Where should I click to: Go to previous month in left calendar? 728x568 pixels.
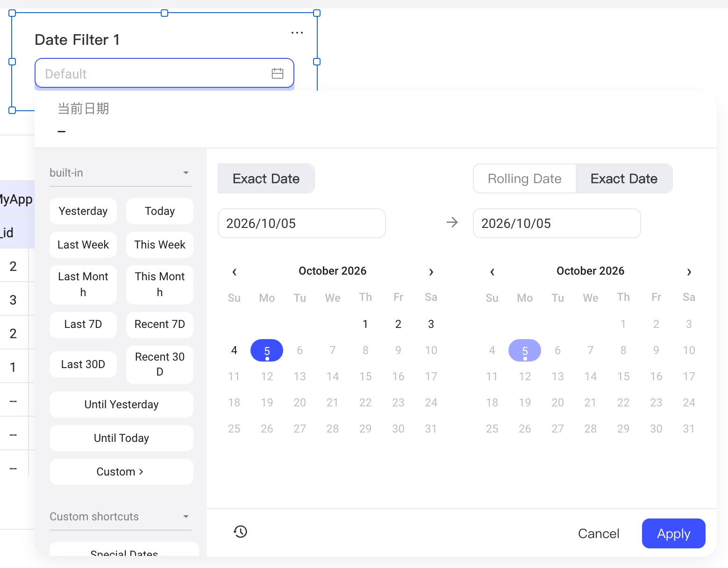pos(235,272)
